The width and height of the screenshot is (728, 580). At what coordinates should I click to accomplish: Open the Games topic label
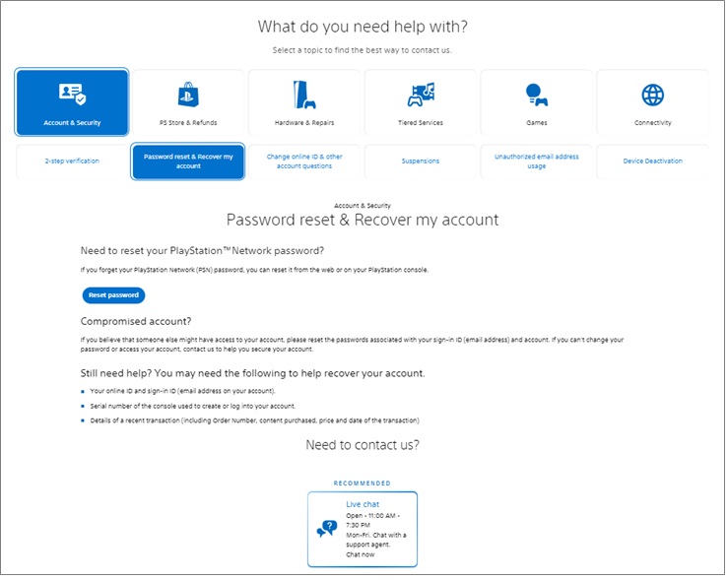[x=537, y=123]
